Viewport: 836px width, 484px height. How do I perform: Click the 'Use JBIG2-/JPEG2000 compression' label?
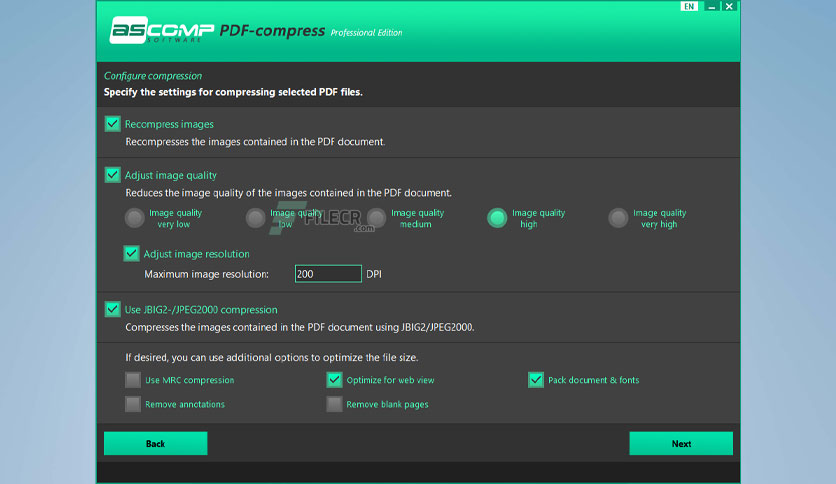tap(201, 310)
